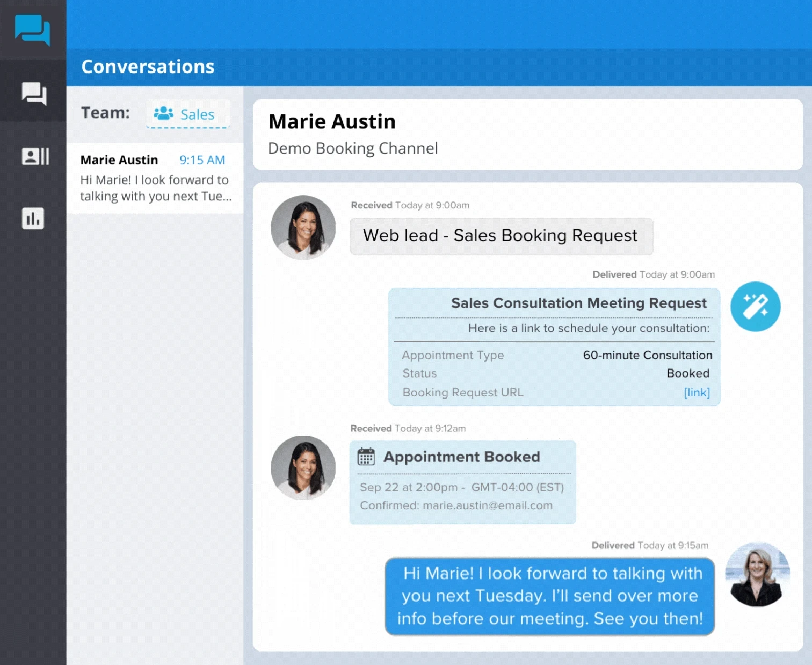Click the Hi Marie outgoing message bubble
The image size is (812, 665).
tap(550, 596)
